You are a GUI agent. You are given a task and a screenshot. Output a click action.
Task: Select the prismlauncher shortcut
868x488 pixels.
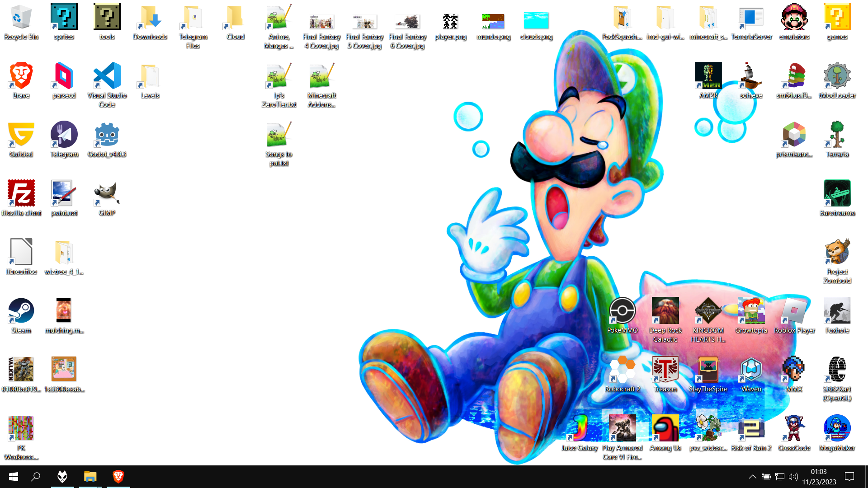pyautogui.click(x=794, y=139)
